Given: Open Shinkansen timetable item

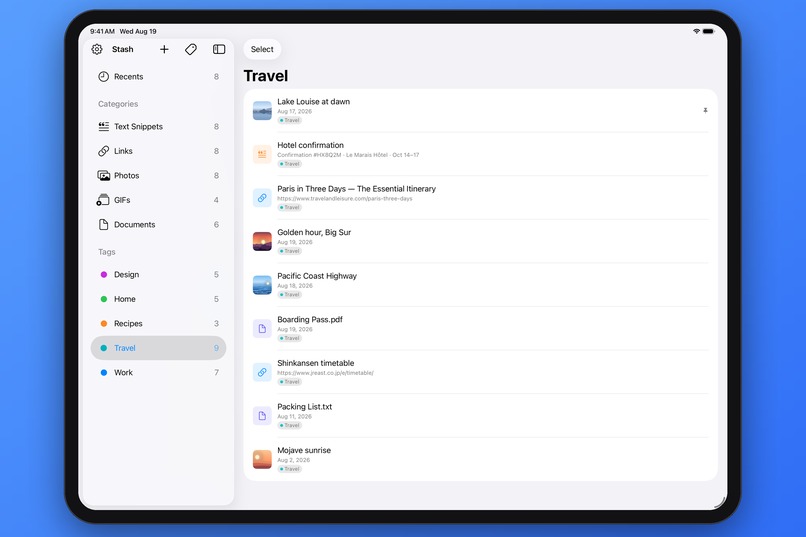Looking at the screenshot, I should [481, 373].
